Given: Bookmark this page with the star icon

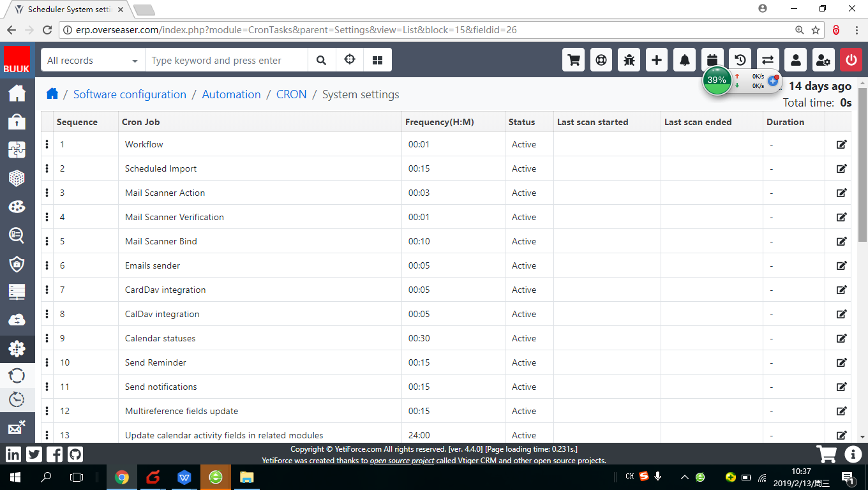Looking at the screenshot, I should [x=816, y=30].
